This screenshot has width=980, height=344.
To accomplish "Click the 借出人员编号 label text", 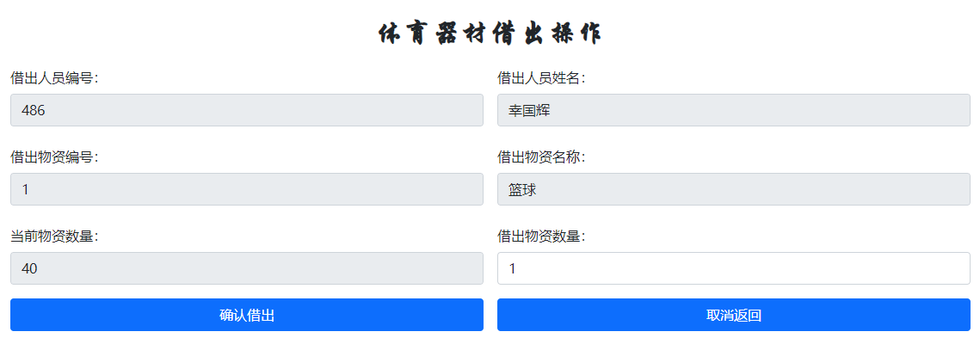I will pyautogui.click(x=54, y=78).
